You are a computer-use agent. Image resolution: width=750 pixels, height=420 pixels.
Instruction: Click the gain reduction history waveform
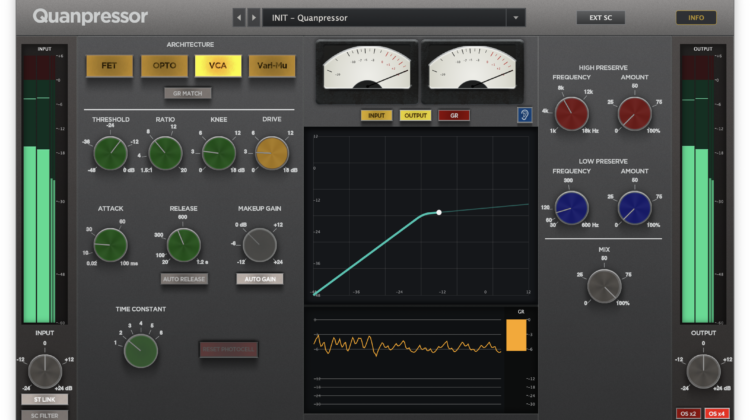(407, 344)
